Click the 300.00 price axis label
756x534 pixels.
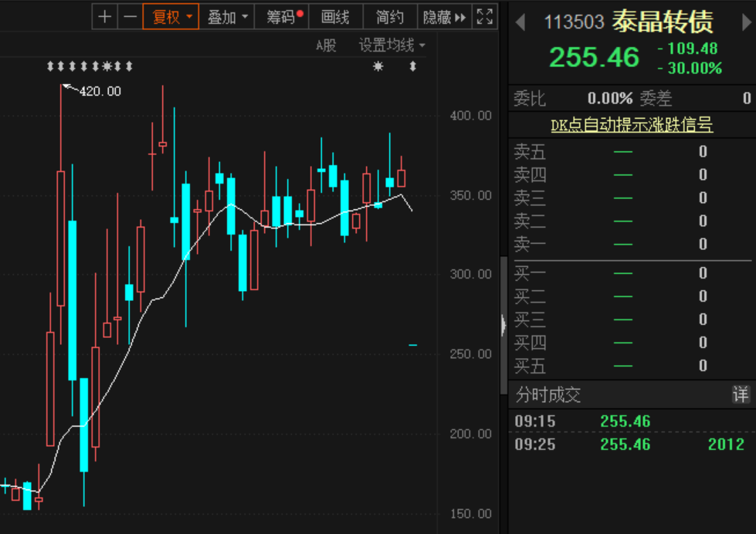click(x=470, y=274)
